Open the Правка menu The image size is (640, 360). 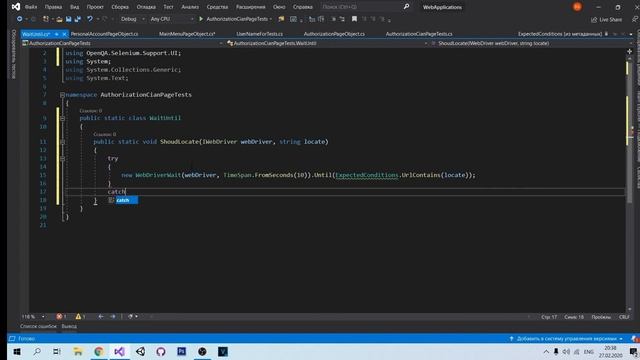click(x=53, y=7)
